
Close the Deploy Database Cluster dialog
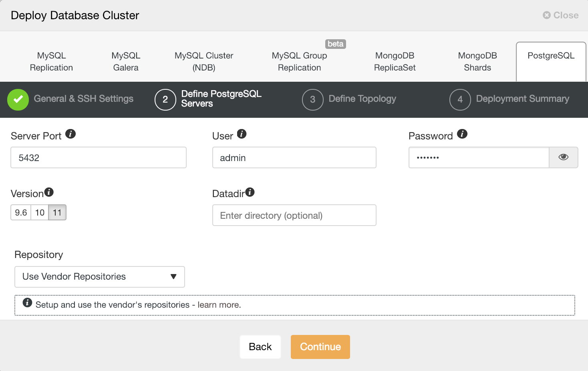click(561, 15)
